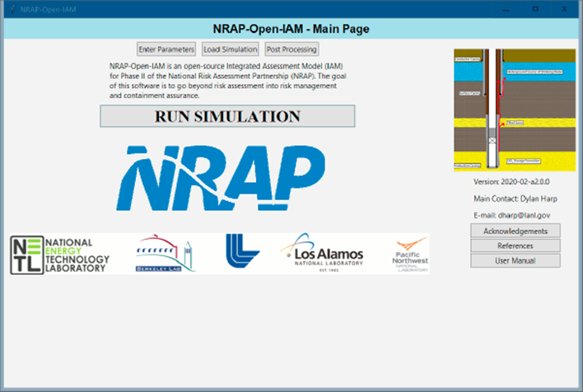Screen dimensions: 583x392
Task: Click the Pacific Northwest National Laboratory logo
Action: click(411, 254)
